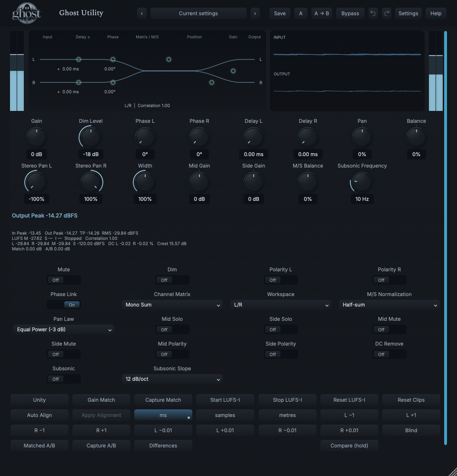Image resolution: width=457 pixels, height=476 pixels.
Task: Click Reset Clips
Action: (411, 400)
